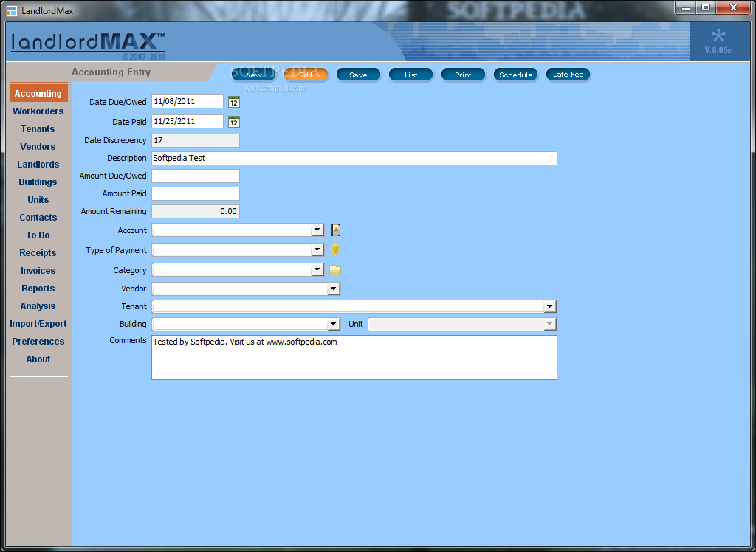
Task: Open the To Do section
Action: click(x=38, y=235)
